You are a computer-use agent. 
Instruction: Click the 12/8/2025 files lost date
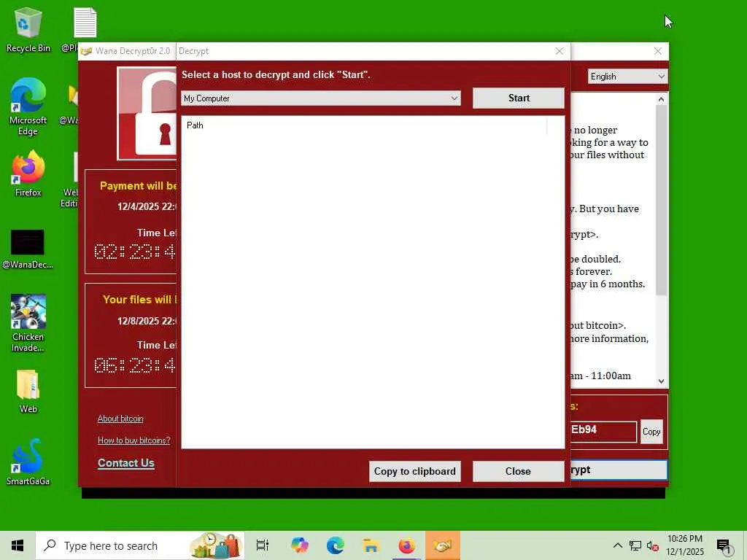147,321
